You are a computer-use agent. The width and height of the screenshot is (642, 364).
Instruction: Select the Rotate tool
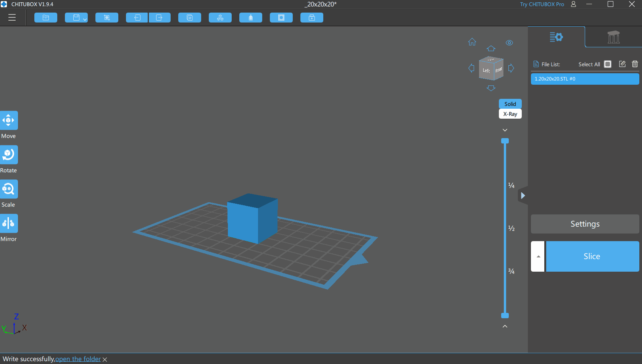(x=9, y=155)
